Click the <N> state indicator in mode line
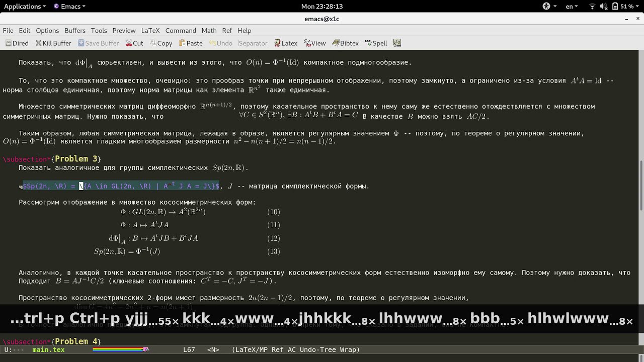The height and width of the screenshot is (362, 644). [213, 349]
